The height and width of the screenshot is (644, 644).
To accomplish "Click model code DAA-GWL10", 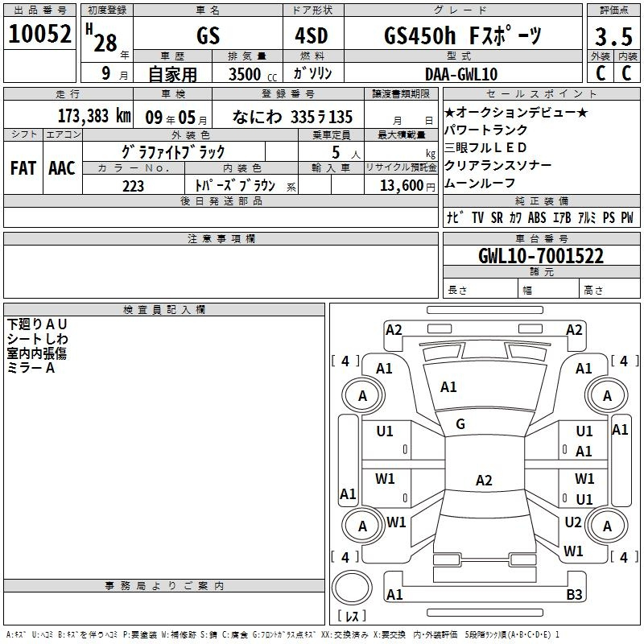I will click(x=461, y=74).
